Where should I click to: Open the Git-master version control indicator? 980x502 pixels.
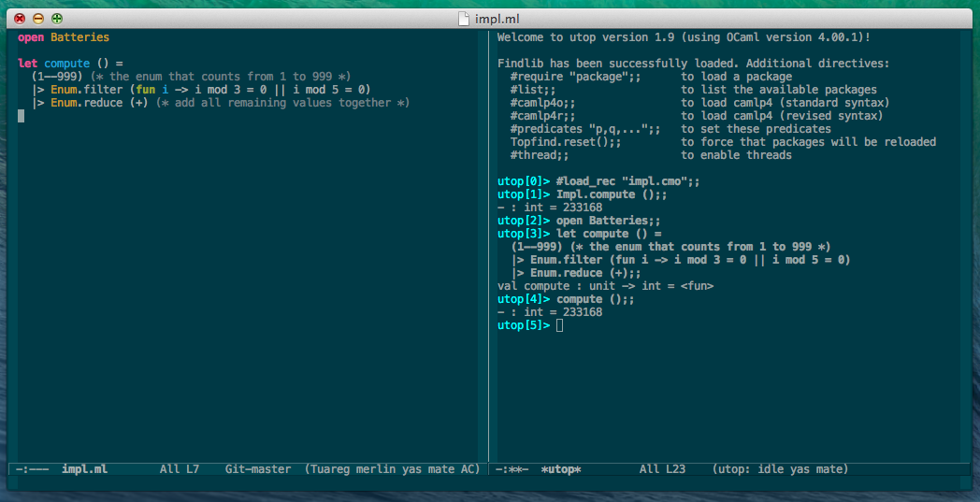coord(258,469)
